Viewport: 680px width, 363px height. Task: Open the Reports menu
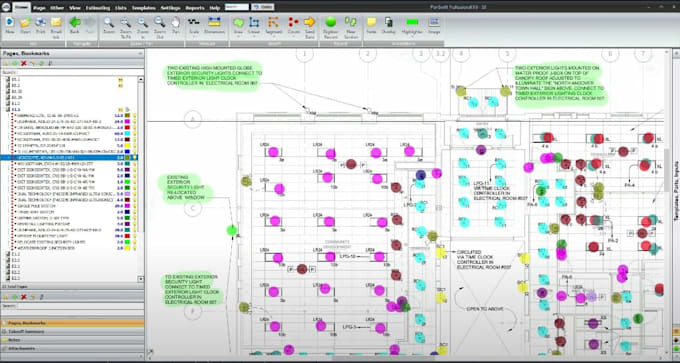(195, 7)
